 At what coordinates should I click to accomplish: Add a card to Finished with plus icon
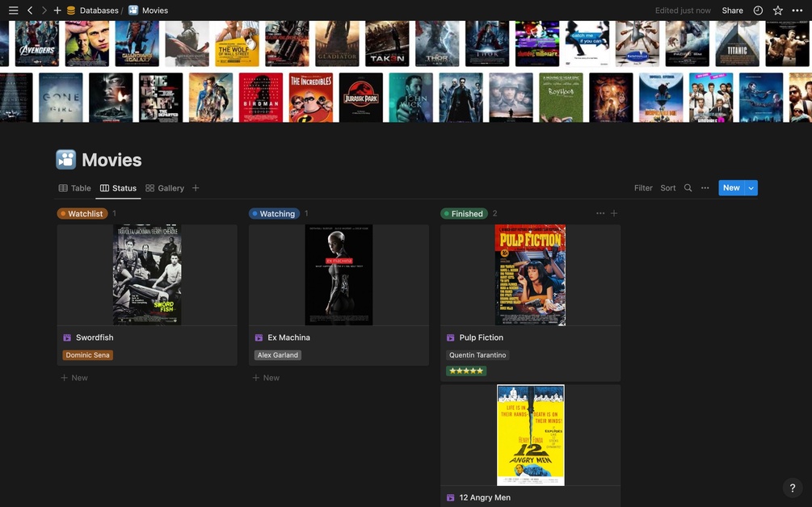pos(614,213)
